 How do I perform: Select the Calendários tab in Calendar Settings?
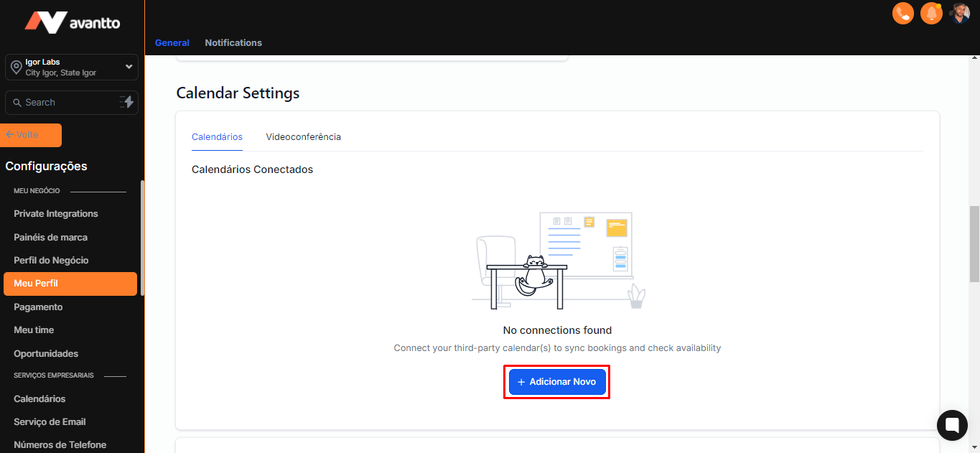click(217, 137)
